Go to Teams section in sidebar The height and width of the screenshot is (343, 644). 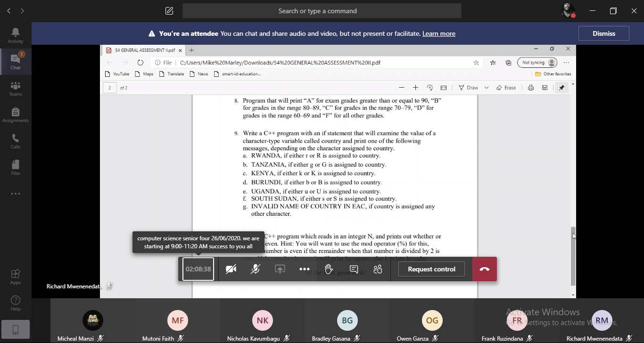tap(16, 88)
